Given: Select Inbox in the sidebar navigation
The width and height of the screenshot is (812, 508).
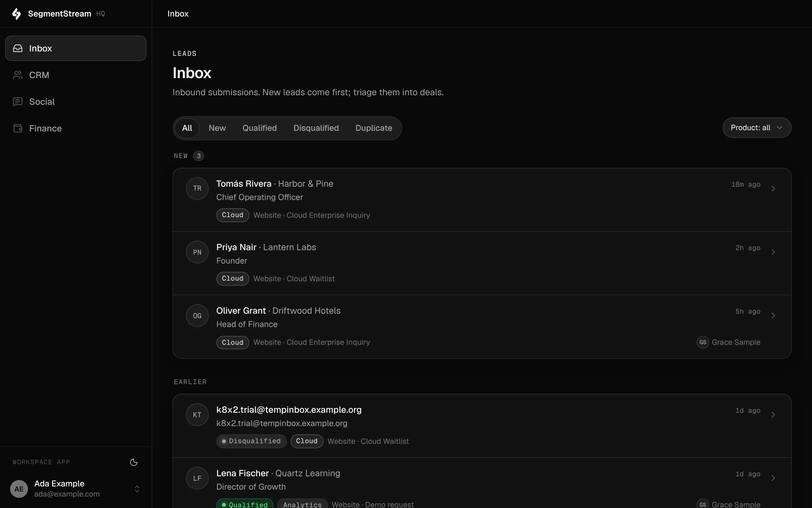Looking at the screenshot, I should (x=76, y=48).
